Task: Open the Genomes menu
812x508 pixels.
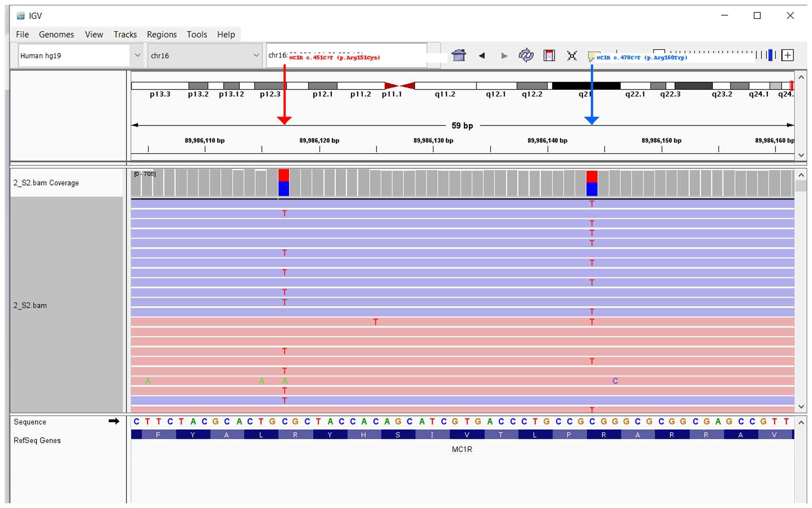Action: (x=56, y=34)
